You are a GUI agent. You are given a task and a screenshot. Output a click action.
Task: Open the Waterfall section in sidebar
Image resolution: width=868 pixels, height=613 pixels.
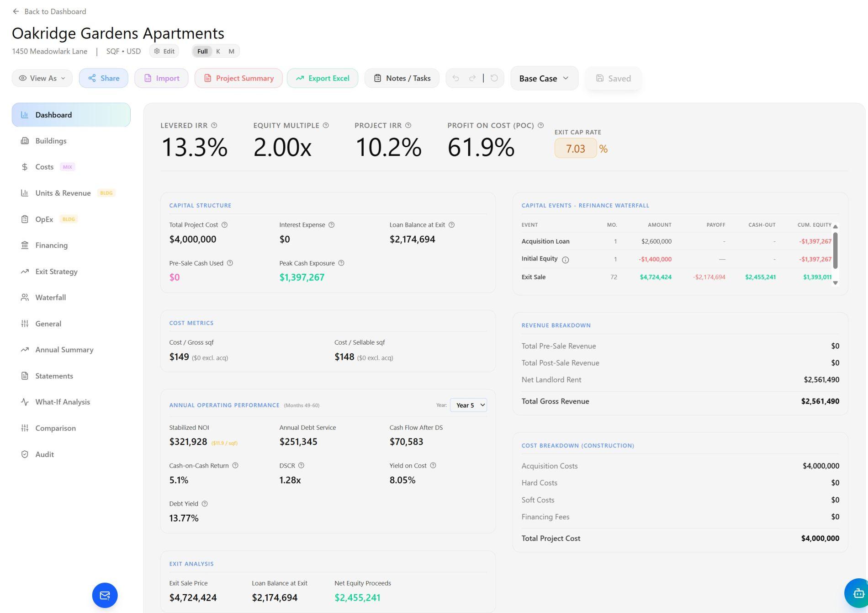coord(71,298)
